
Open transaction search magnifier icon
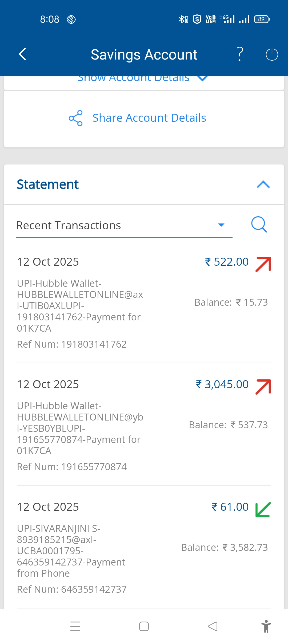(x=259, y=225)
